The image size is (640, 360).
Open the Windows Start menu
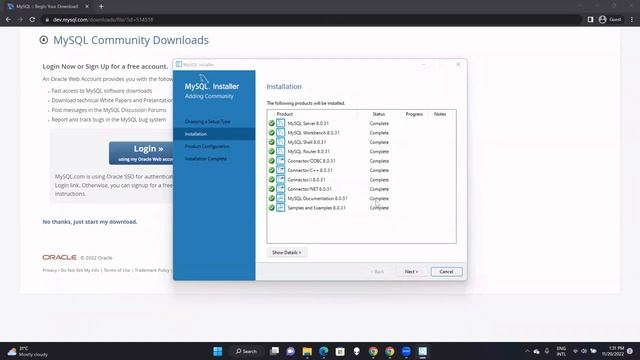pyautogui.click(x=218, y=351)
